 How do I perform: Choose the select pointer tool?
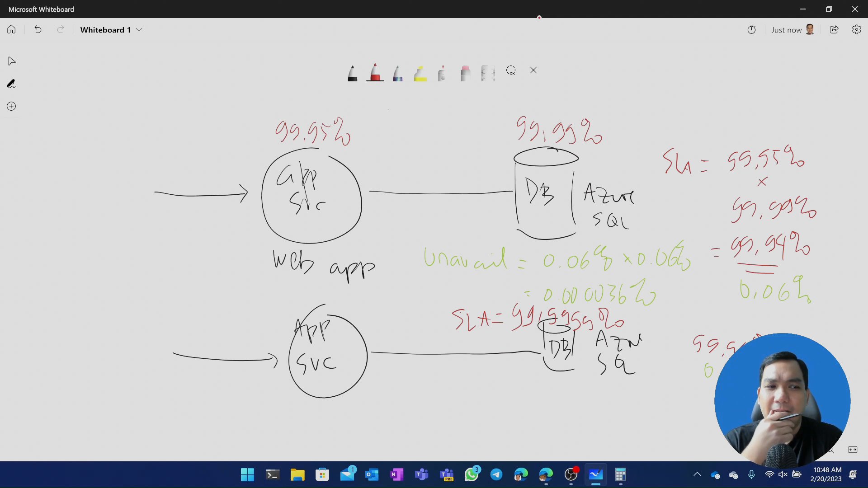12,61
